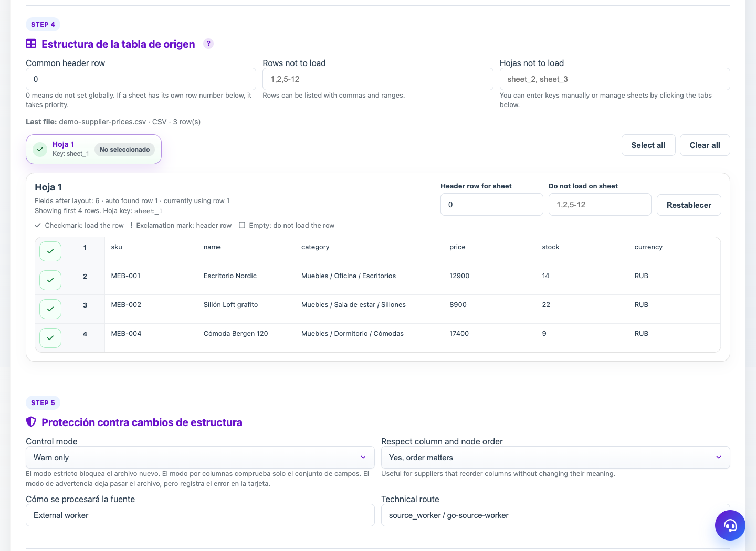Click the Select all button
The width and height of the screenshot is (756, 551).
pyautogui.click(x=648, y=145)
